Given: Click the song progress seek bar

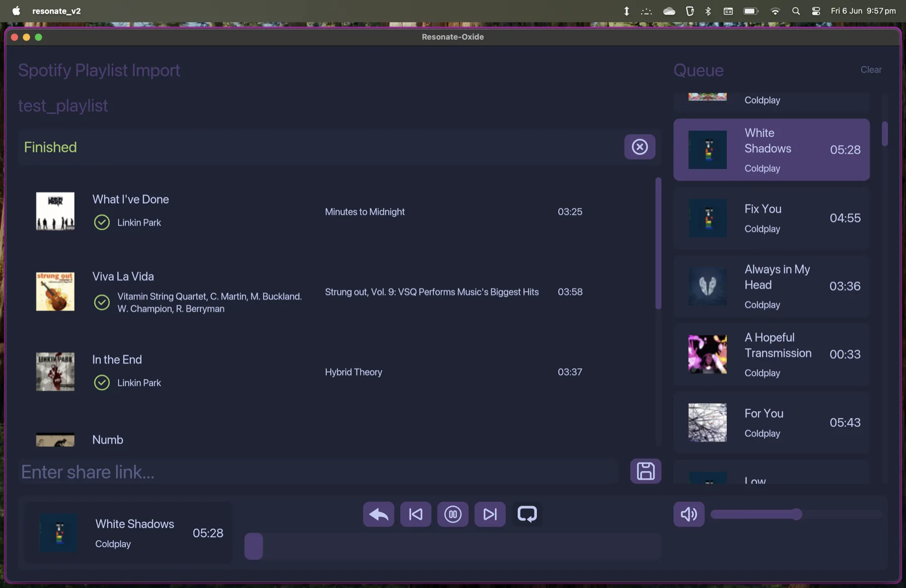Looking at the screenshot, I should (x=452, y=546).
